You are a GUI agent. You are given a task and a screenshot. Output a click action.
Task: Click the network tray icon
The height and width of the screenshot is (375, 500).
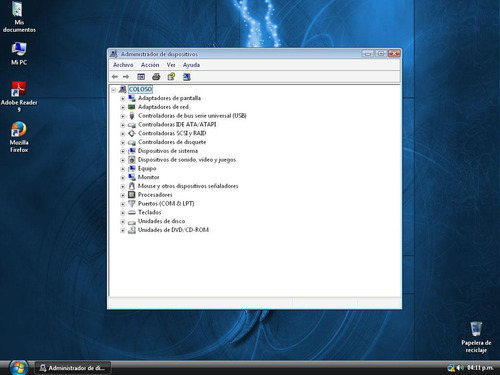click(x=451, y=368)
